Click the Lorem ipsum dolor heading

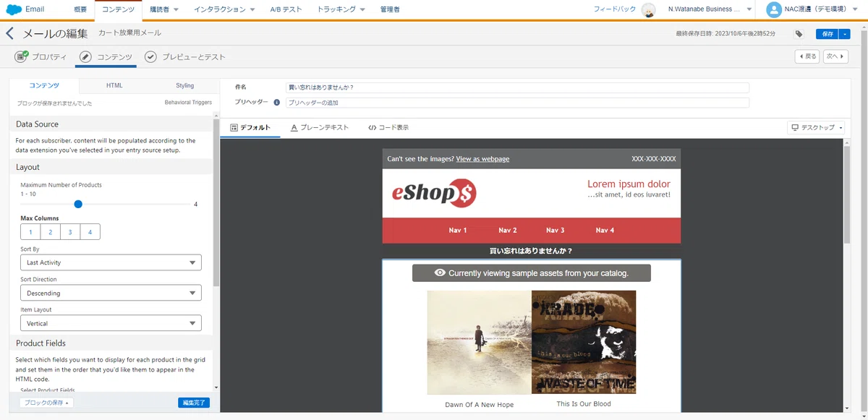click(629, 184)
